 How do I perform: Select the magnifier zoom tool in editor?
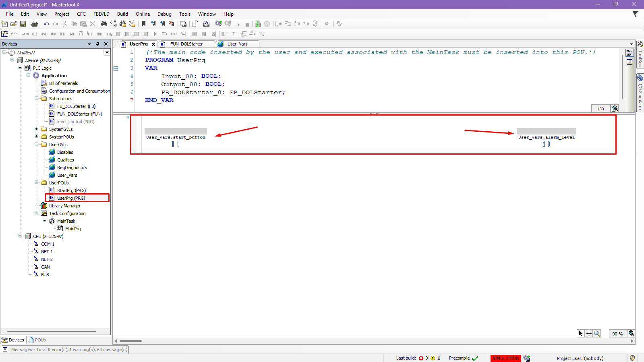(597, 333)
